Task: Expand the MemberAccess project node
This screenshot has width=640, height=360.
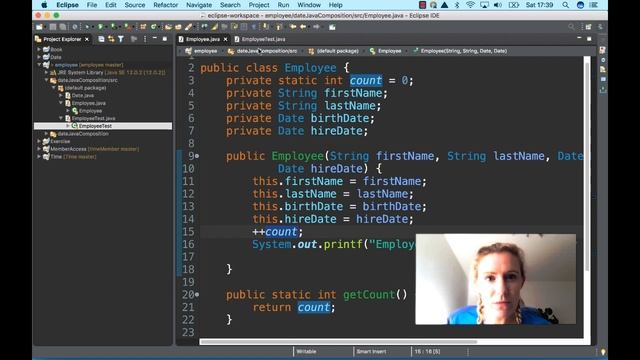Action: tap(39, 149)
